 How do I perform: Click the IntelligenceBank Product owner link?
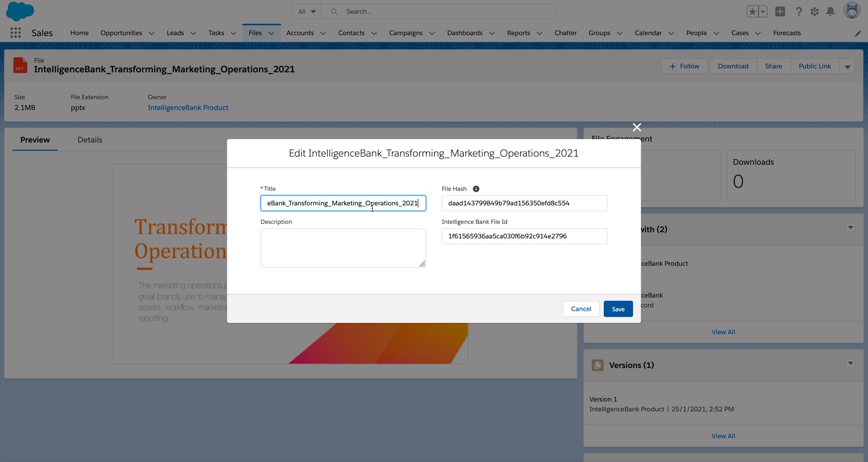188,107
